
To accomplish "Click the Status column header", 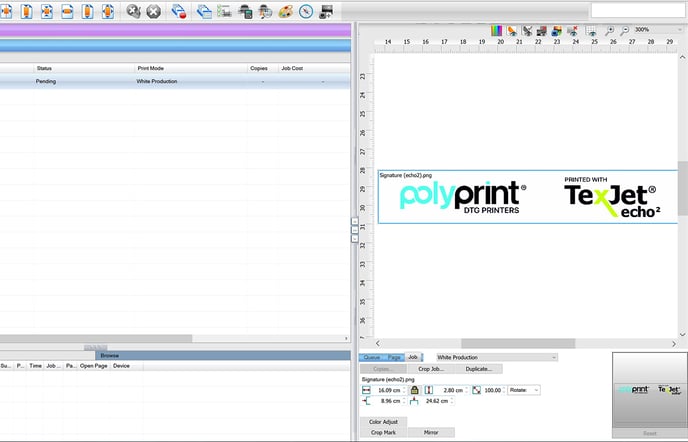I will [x=84, y=68].
